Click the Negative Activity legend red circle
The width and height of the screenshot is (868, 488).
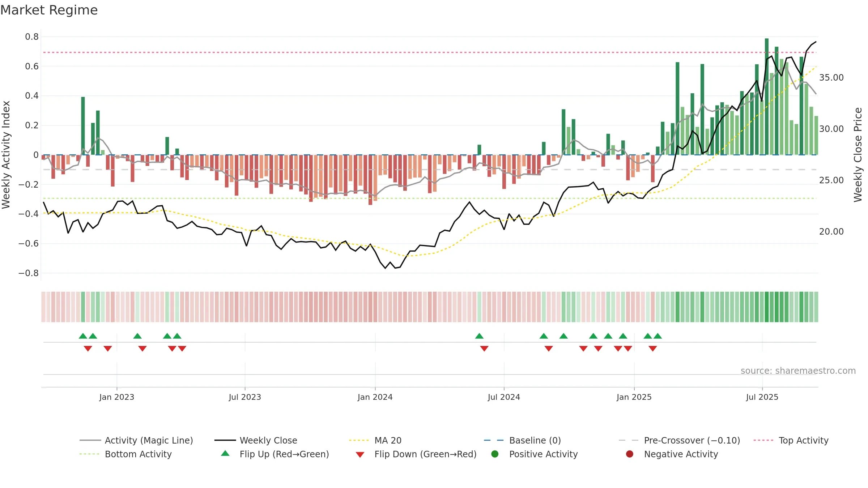(x=630, y=454)
